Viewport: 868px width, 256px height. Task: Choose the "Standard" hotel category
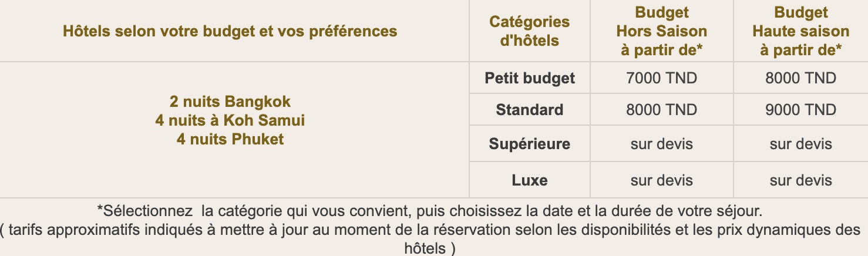tap(530, 110)
